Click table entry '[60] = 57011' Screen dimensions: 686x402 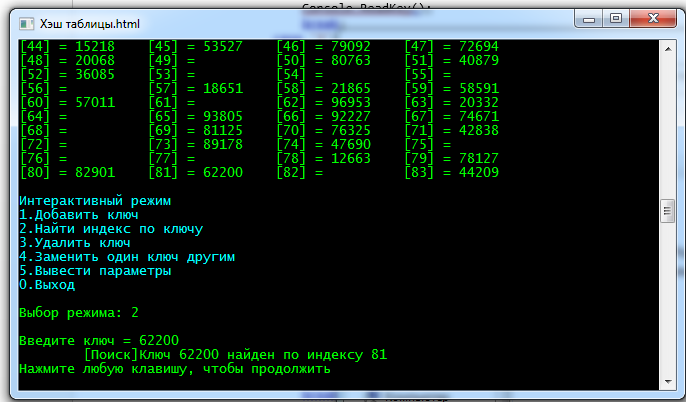(x=67, y=102)
